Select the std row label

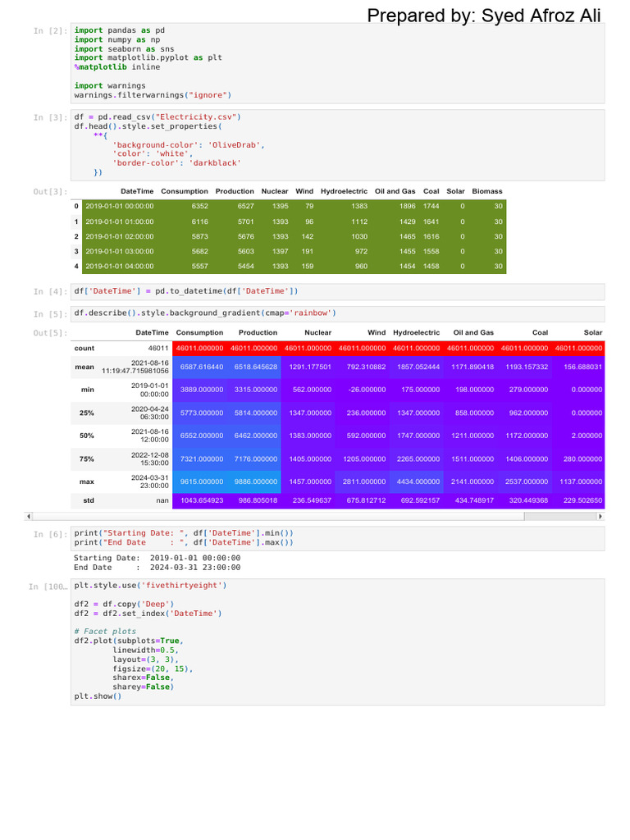click(x=89, y=500)
